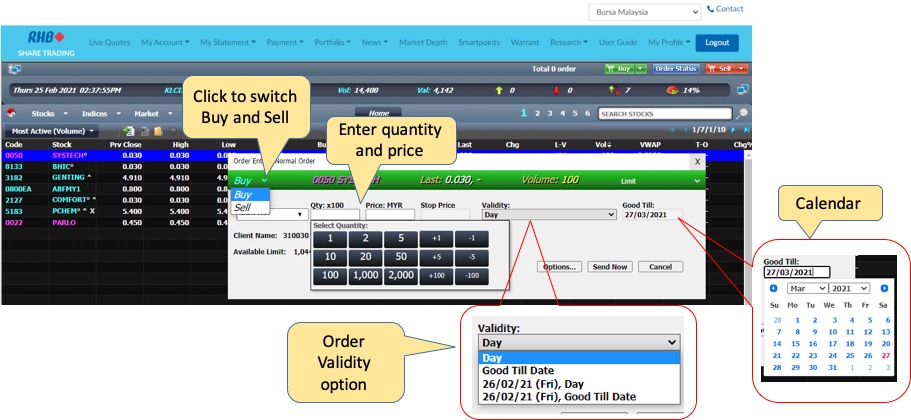911x420 pixels.
Task: Click the previous page arrow beside 1/7/1/10
Action: pyautogui.click(x=686, y=130)
